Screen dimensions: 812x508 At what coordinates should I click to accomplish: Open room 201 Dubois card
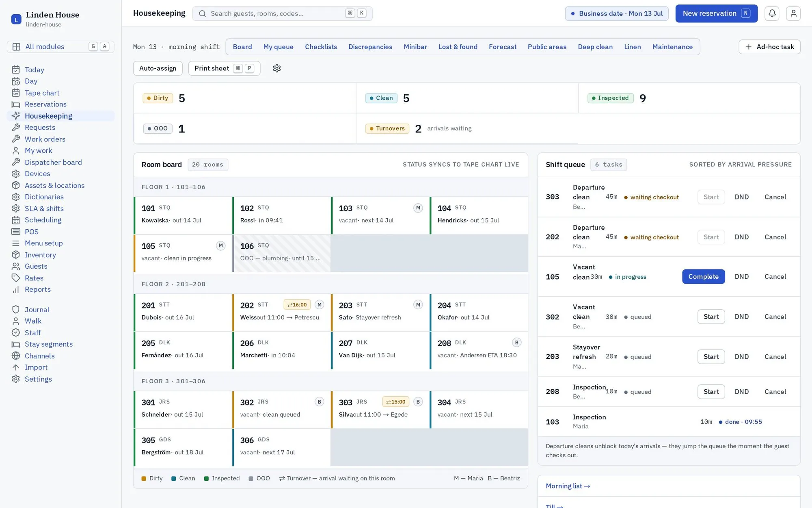pyautogui.click(x=183, y=313)
